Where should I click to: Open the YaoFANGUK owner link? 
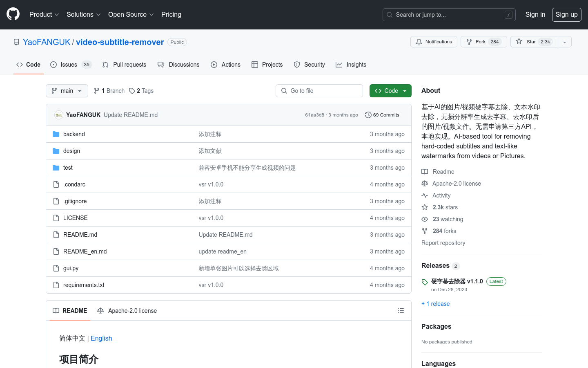tap(47, 42)
